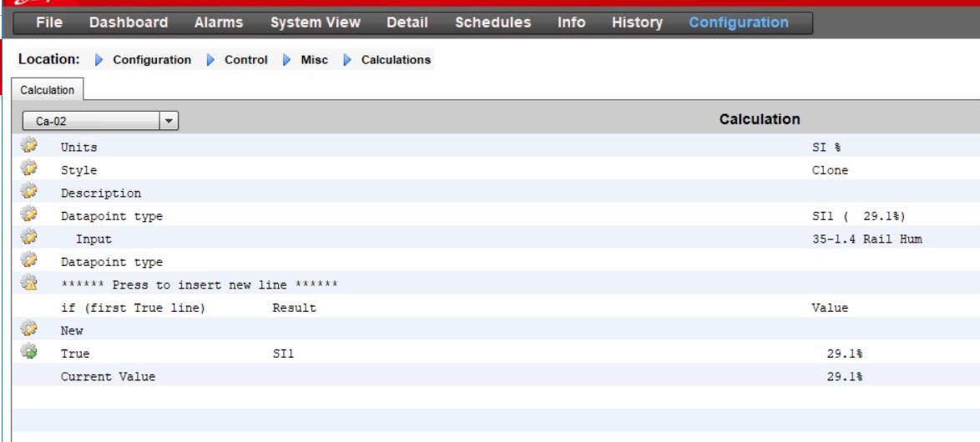
Task: Go to the Dashboard menu
Action: (128, 22)
